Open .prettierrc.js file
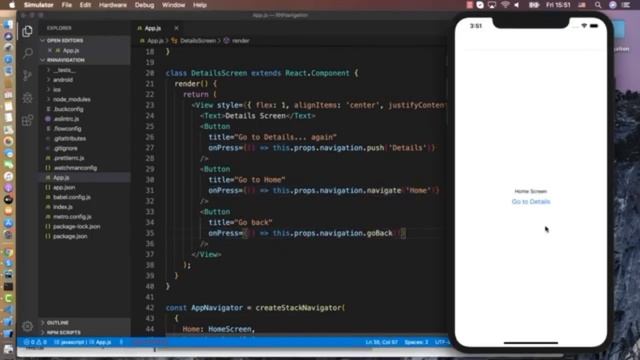640x360 pixels. pos(69,158)
